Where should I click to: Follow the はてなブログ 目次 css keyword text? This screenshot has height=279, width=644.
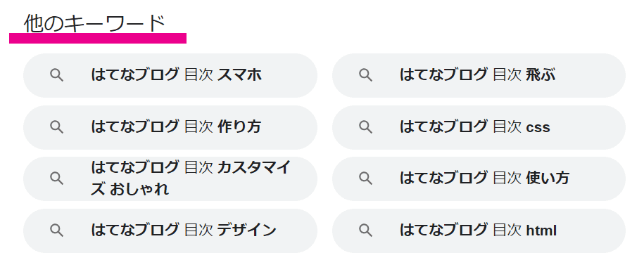(475, 126)
